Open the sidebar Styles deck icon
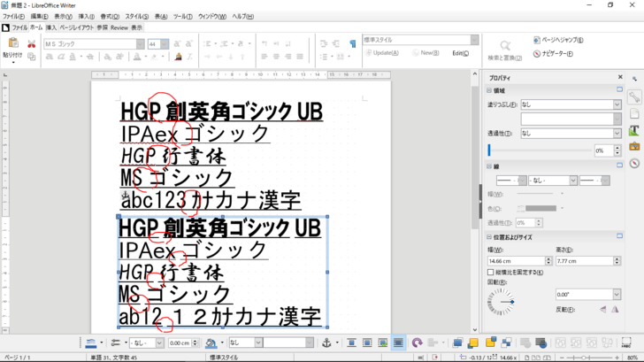The image size is (644, 362). 634,130
